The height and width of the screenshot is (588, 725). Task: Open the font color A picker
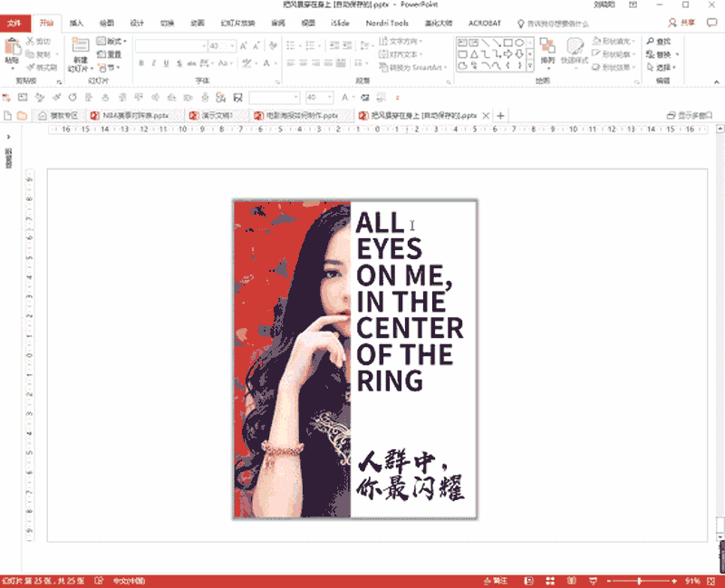[x=266, y=63]
